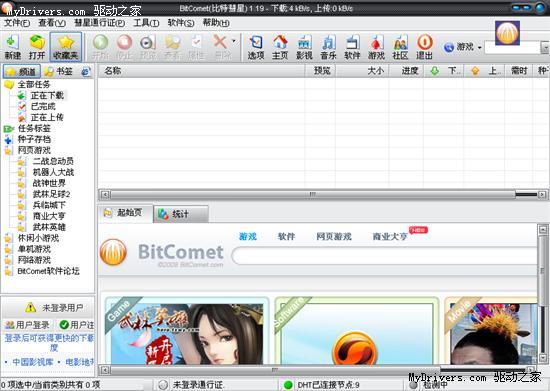Screen dimensions: 550x391
Task: Click the grey passport status icon in status bar
Action: (x=162, y=385)
